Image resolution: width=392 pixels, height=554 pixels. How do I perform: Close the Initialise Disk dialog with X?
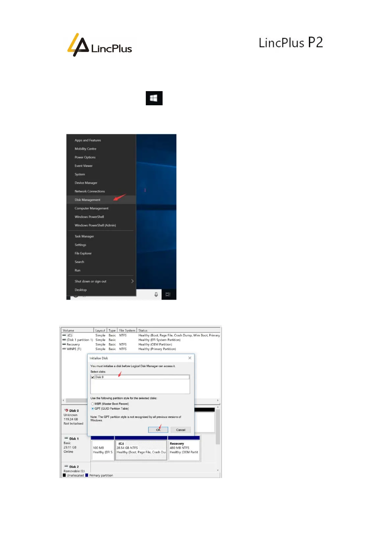pyautogui.click(x=190, y=358)
